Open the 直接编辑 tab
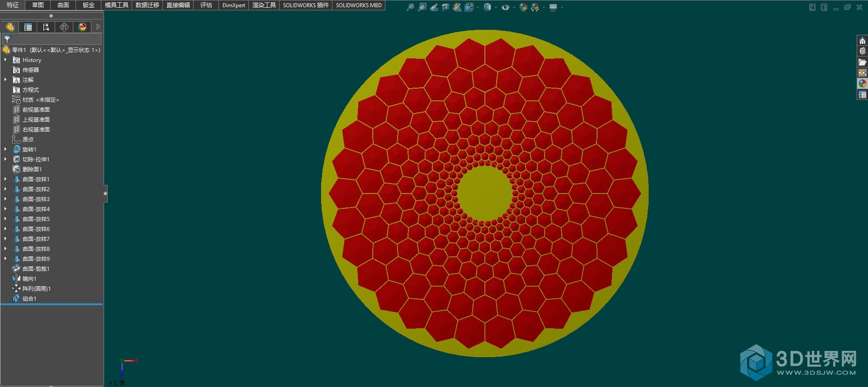 point(178,5)
